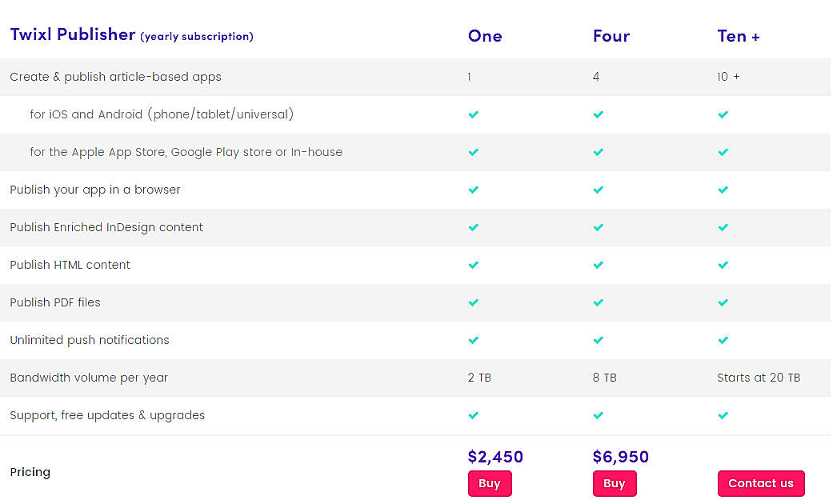Image resolution: width=837 pixels, height=504 pixels.
Task: Click the browser publishing checkmark under Ten +
Action: click(723, 190)
